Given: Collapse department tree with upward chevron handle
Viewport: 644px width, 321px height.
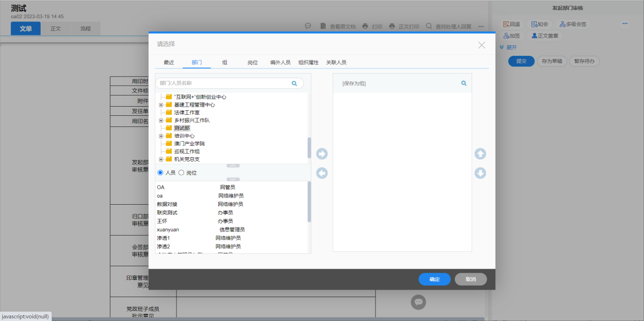Looking at the screenshot, I should [x=232, y=166].
